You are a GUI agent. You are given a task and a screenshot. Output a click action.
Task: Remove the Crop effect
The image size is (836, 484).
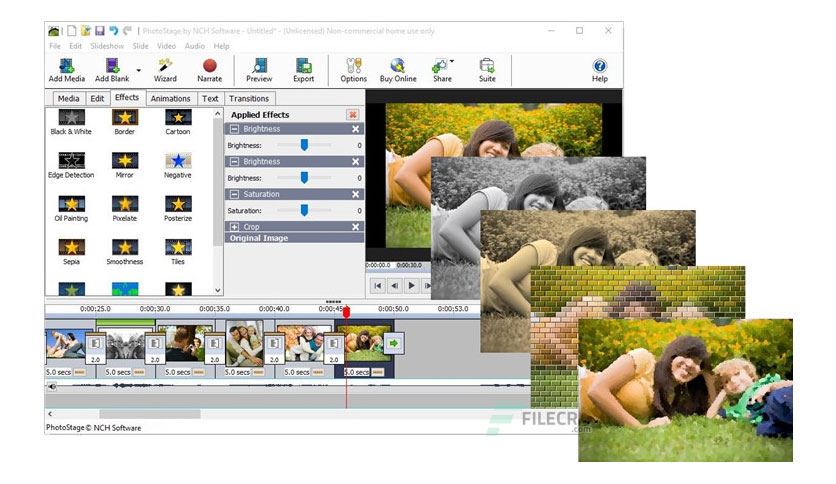click(x=356, y=227)
